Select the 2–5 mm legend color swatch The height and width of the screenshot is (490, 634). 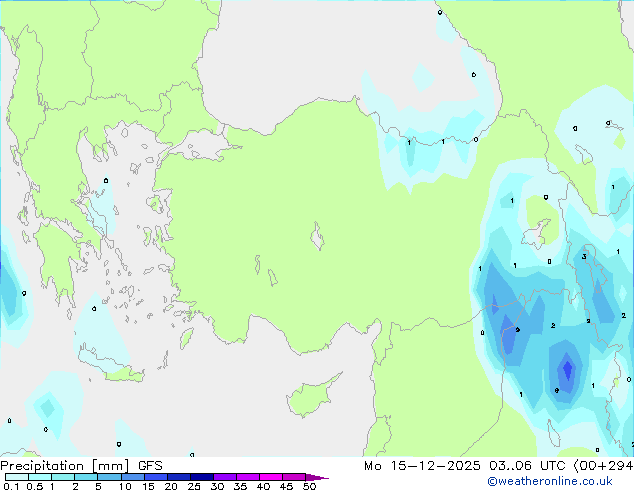pyautogui.click(x=86, y=477)
